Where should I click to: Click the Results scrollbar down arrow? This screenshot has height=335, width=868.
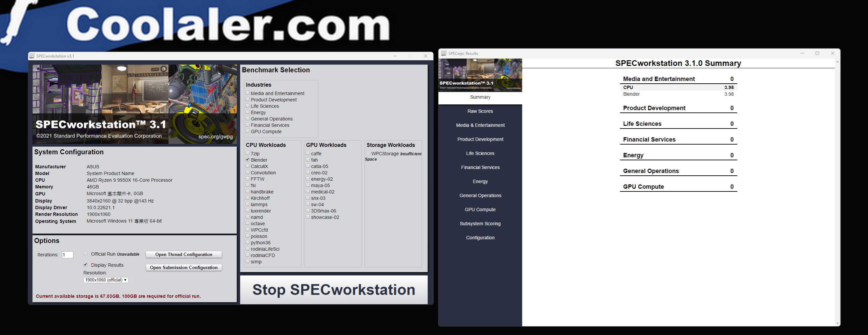click(837, 324)
